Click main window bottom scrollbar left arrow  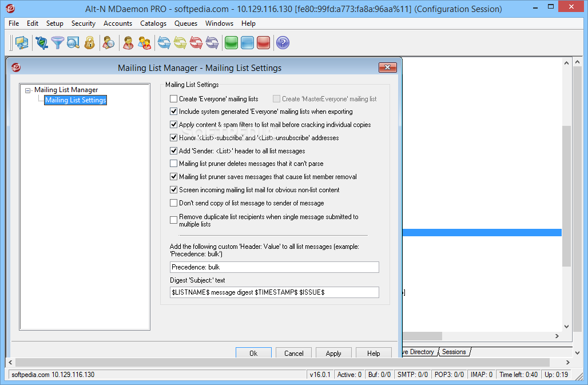(10, 362)
